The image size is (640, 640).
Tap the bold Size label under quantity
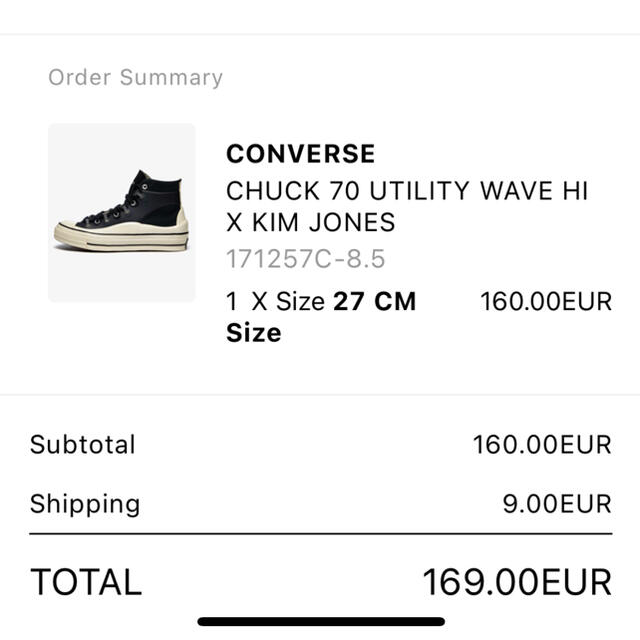(x=254, y=333)
